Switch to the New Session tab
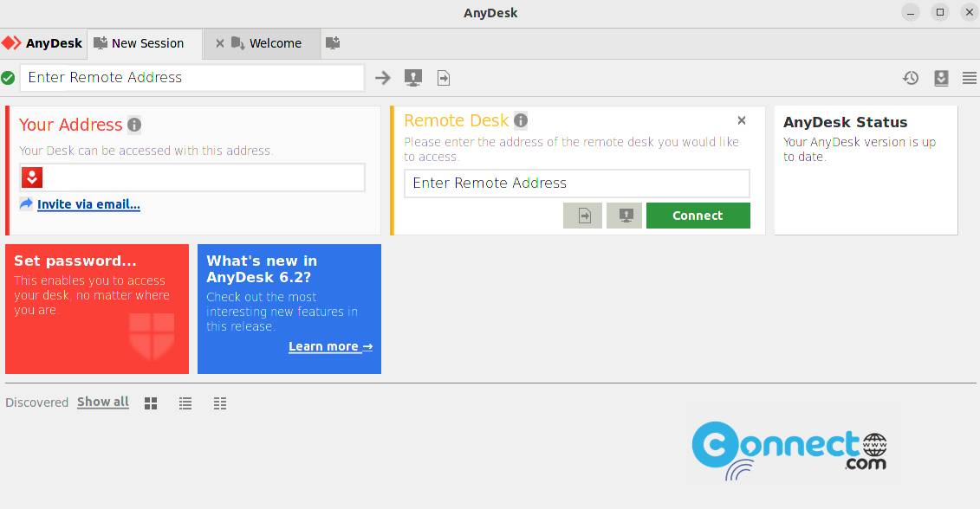Image resolution: width=980 pixels, height=509 pixels. pos(145,43)
